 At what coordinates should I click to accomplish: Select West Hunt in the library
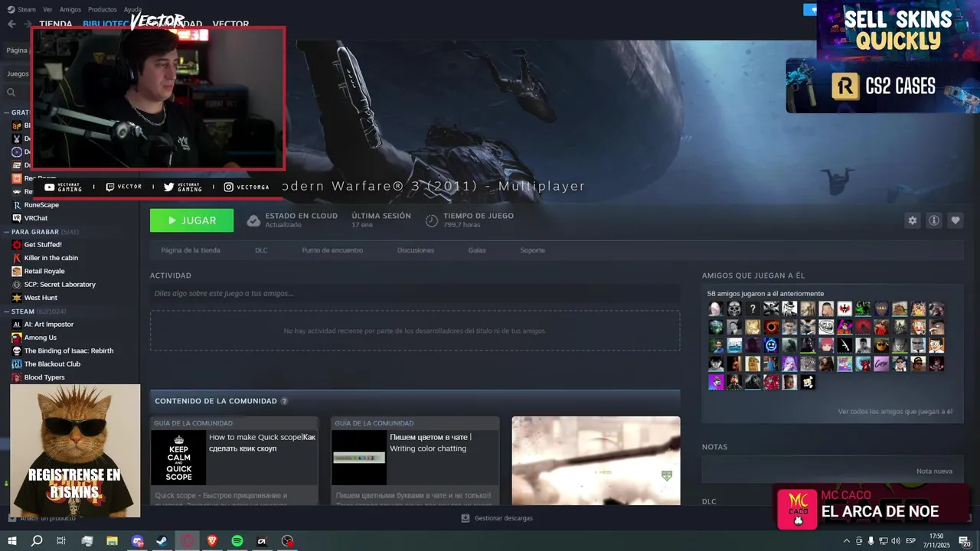pos(41,298)
